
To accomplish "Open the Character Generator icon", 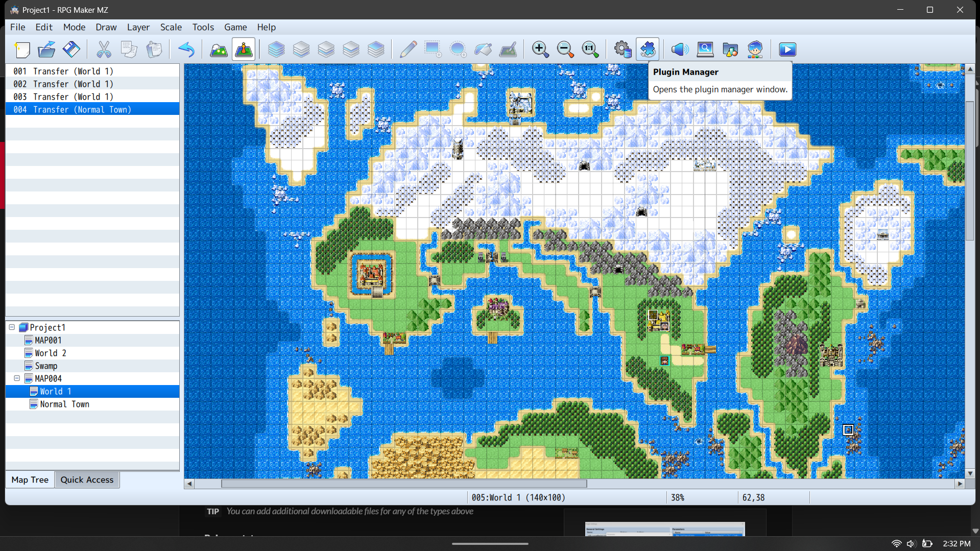I will (x=755, y=50).
